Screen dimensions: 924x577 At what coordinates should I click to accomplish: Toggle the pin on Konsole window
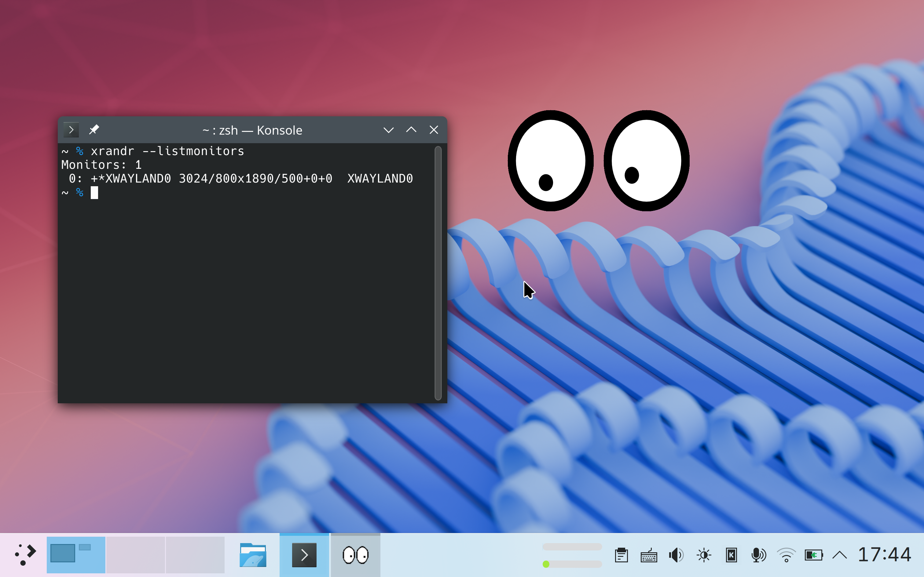(x=94, y=130)
